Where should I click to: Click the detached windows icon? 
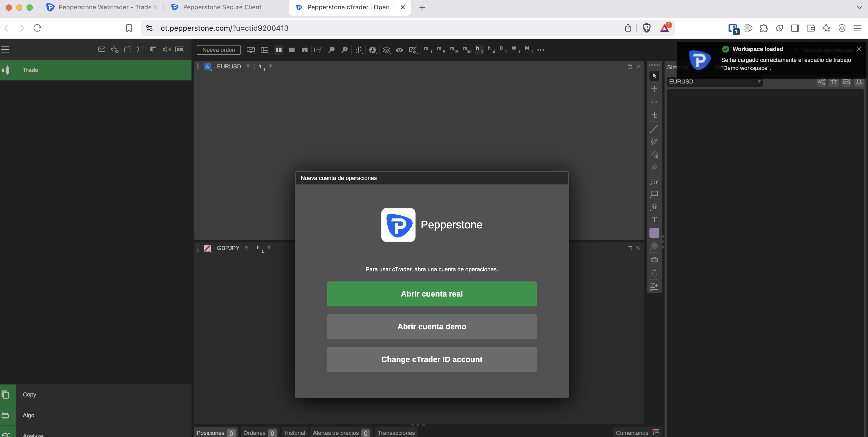pyautogui.click(x=154, y=49)
